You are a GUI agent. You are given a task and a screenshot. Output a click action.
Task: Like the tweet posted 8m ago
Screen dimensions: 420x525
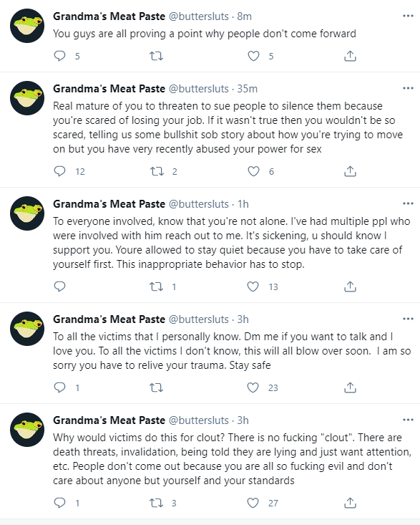pyautogui.click(x=253, y=56)
